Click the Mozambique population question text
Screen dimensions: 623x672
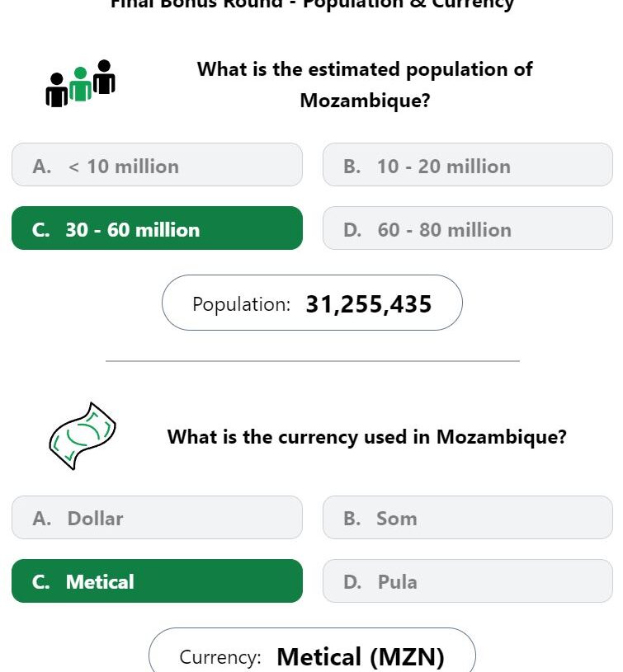(x=365, y=85)
